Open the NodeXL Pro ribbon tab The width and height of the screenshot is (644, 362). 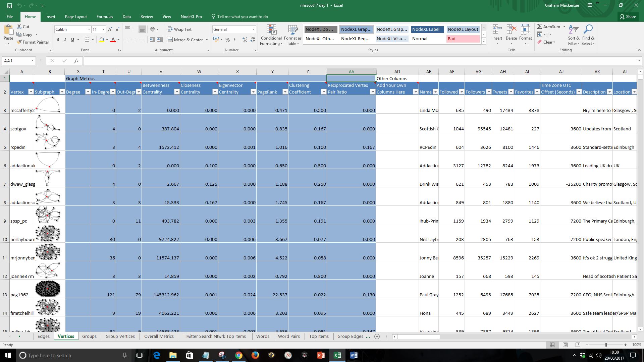pos(191,16)
